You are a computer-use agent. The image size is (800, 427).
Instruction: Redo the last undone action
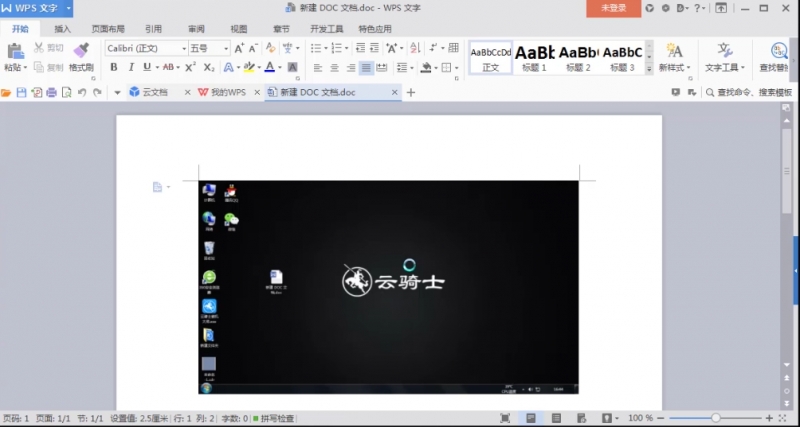(x=97, y=92)
